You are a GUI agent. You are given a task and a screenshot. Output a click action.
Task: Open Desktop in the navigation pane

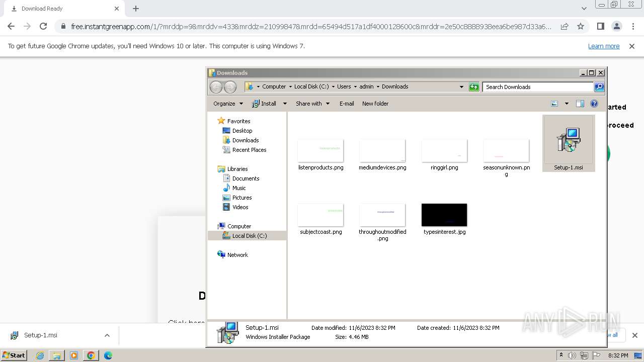[242, 131]
